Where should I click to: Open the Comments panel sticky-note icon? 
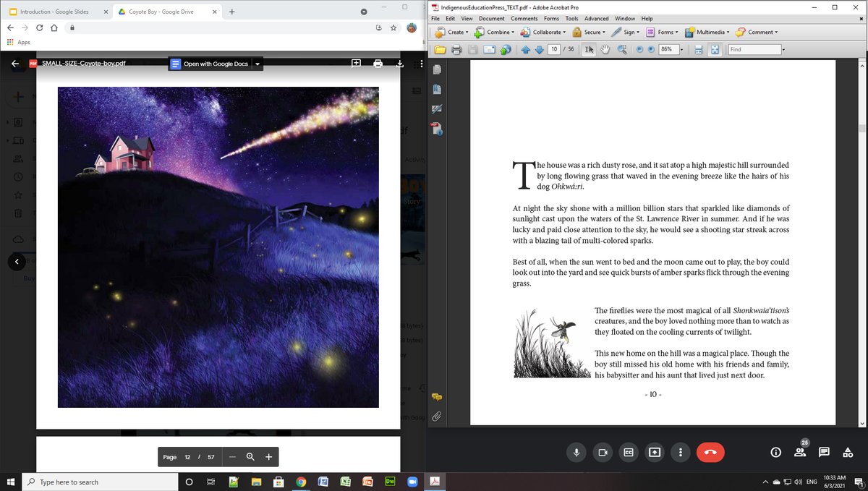pyautogui.click(x=435, y=396)
